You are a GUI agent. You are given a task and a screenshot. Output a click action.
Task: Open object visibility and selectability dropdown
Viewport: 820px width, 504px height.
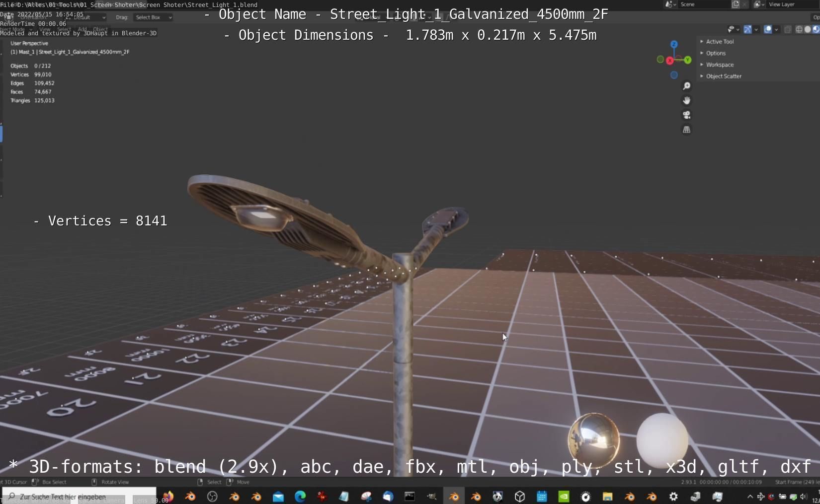click(733, 29)
